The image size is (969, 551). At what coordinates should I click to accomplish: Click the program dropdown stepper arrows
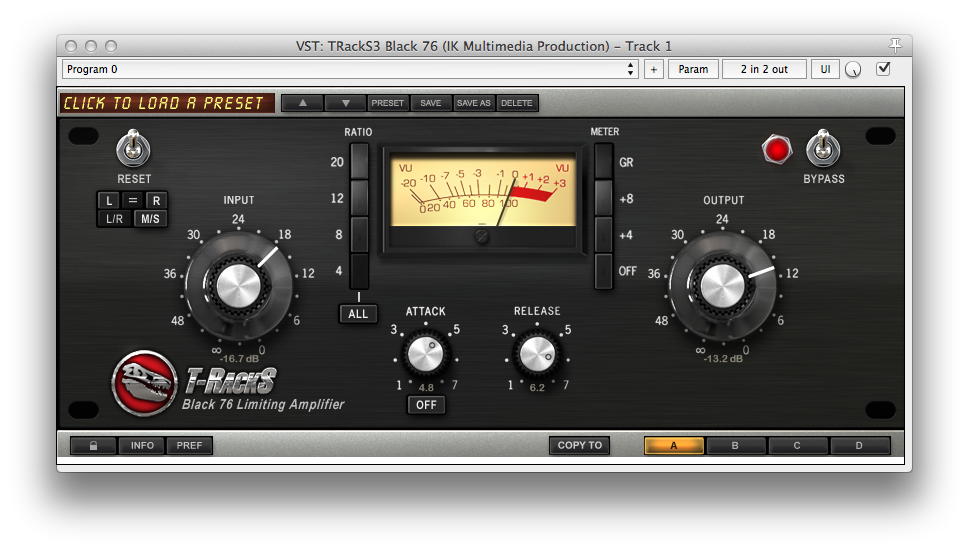tap(630, 69)
